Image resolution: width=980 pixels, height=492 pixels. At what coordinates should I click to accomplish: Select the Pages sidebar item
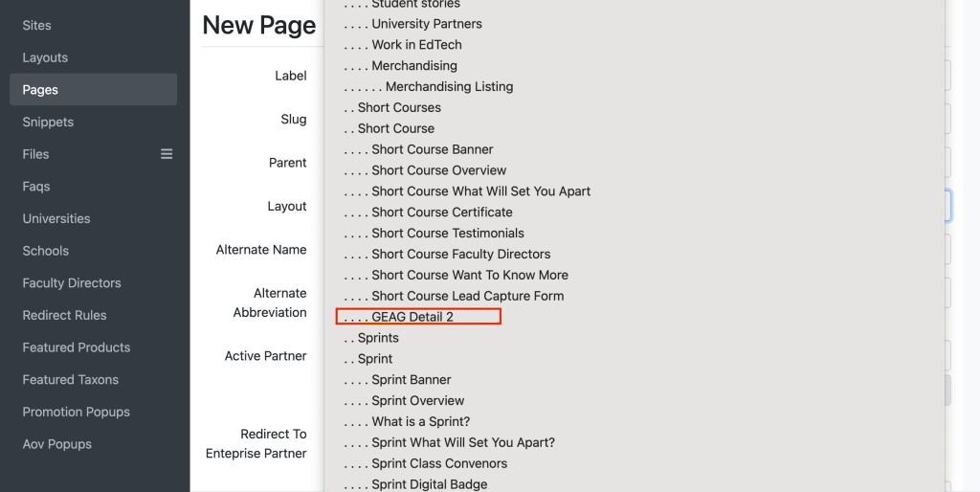click(x=40, y=90)
